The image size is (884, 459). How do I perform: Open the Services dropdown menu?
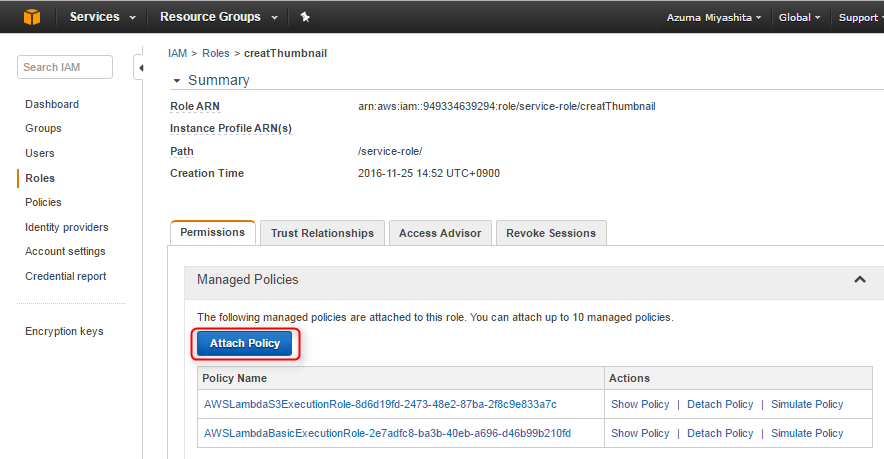point(103,17)
